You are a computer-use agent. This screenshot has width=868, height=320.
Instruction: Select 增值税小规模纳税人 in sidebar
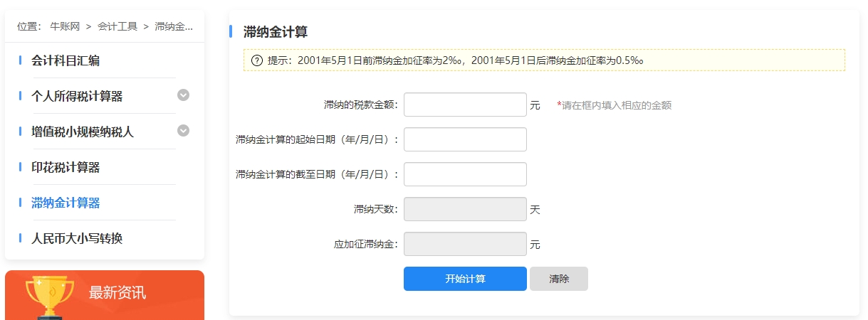coord(83,132)
